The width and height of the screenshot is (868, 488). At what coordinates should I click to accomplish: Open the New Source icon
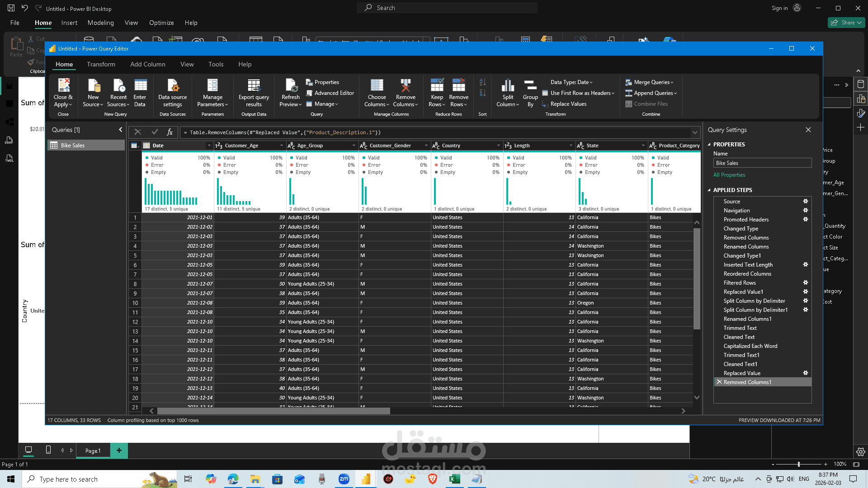click(x=93, y=85)
